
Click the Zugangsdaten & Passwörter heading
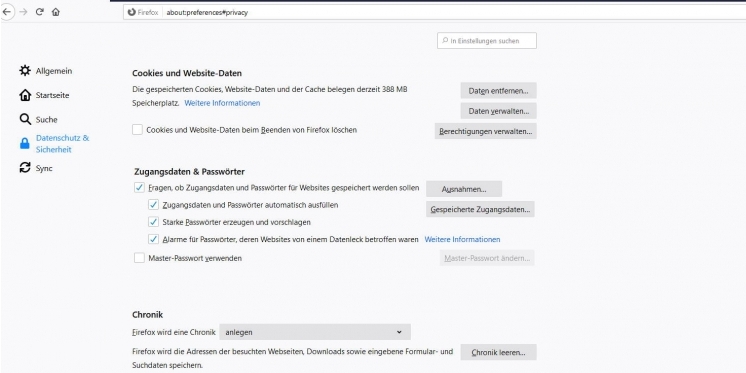[189, 171]
